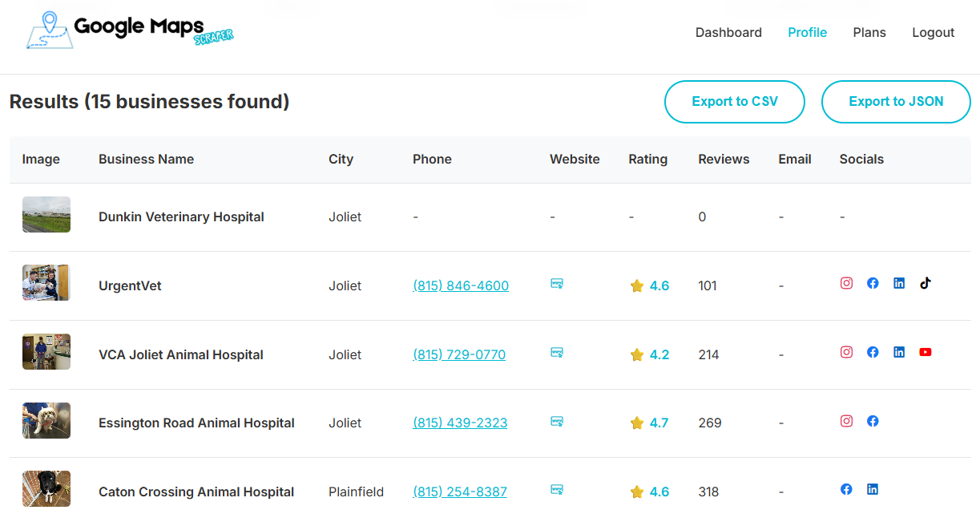
Task: Click the Google Maps Scraper logo
Action: coord(130,31)
